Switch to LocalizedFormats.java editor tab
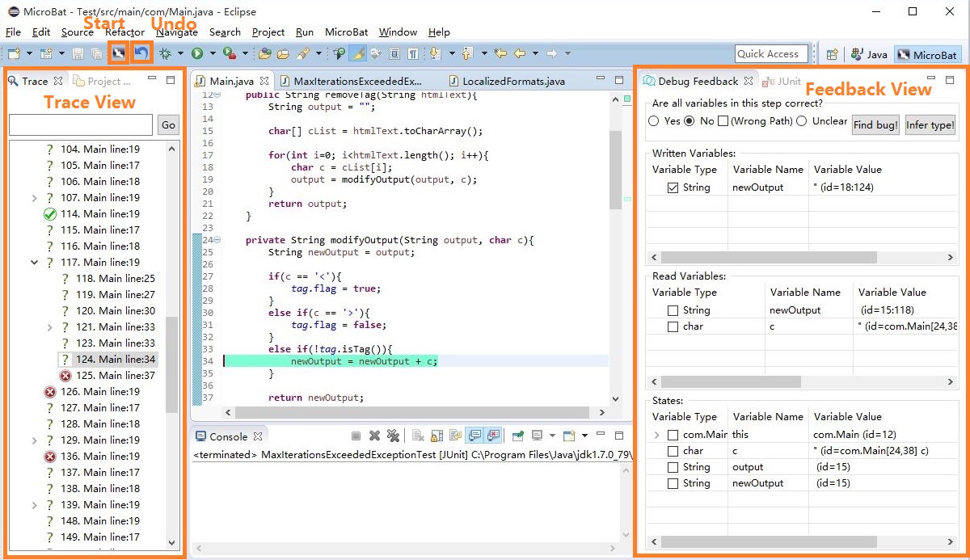970x560 pixels. 508,81
